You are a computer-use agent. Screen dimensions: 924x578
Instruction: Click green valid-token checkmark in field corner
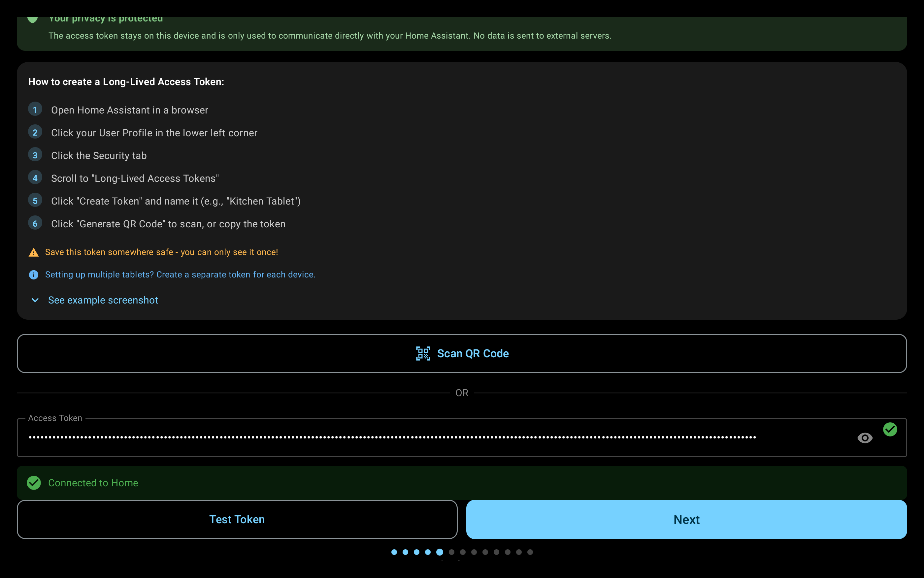pos(890,429)
